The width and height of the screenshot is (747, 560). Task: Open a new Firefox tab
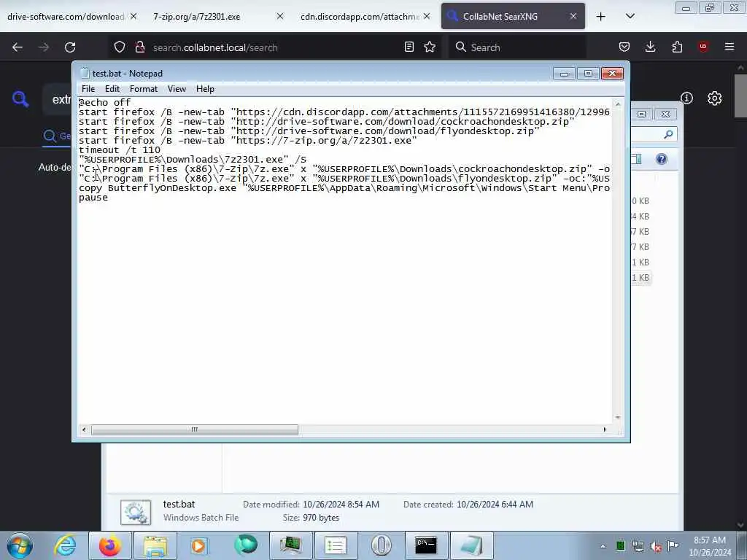tap(601, 17)
